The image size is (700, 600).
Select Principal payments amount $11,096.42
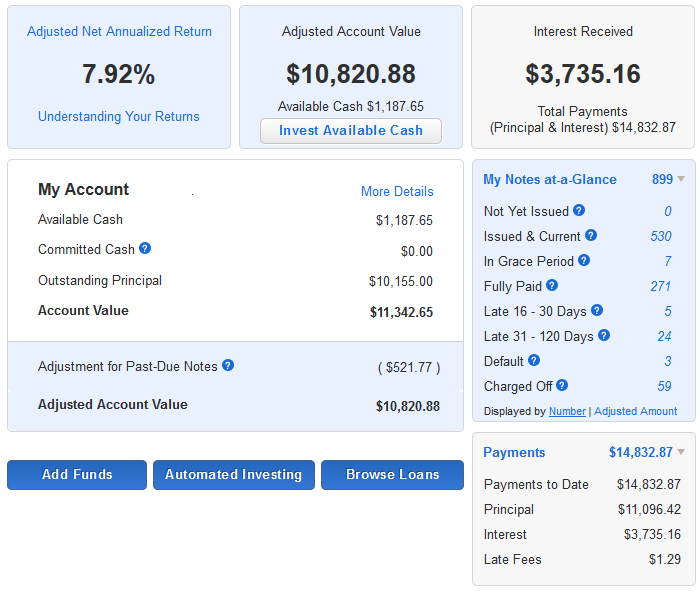click(650, 509)
